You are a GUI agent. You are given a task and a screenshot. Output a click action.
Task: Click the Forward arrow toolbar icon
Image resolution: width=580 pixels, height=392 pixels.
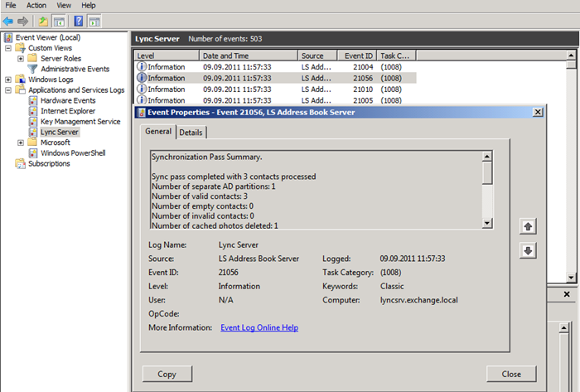point(23,22)
